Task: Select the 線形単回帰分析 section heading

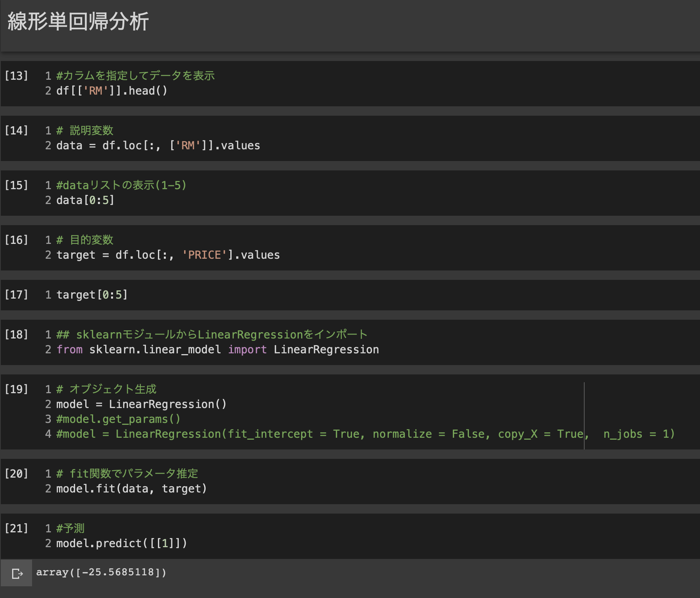Action: click(x=78, y=21)
